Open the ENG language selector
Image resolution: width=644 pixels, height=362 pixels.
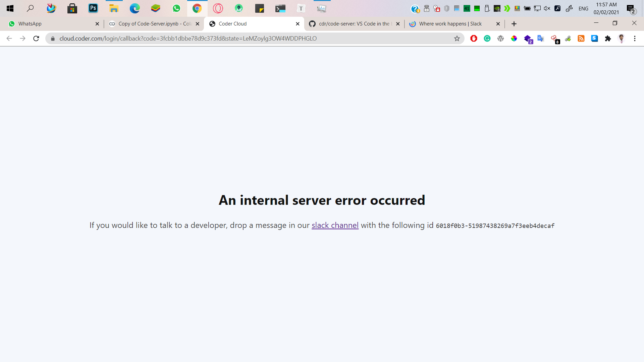pyautogui.click(x=583, y=8)
